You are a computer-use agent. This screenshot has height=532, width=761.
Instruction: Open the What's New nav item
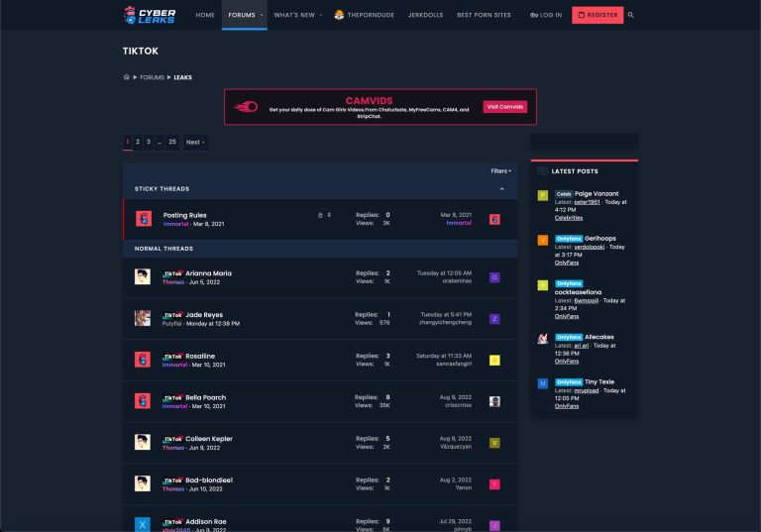pyautogui.click(x=294, y=15)
